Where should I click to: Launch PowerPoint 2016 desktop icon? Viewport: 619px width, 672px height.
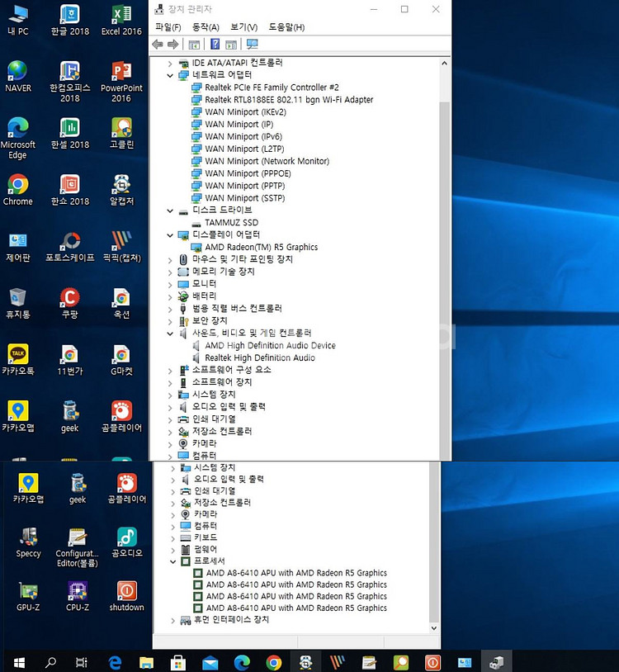[x=121, y=82]
